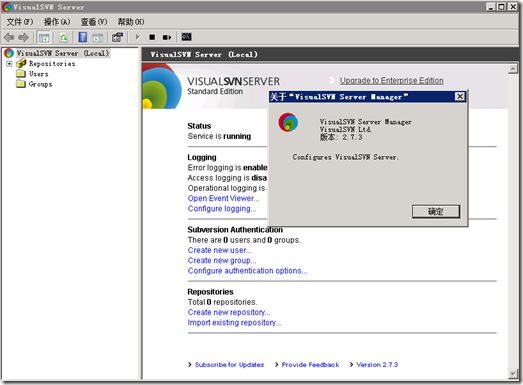Toggle the show/hide console tree icon
The image size is (523, 385).
(x=44, y=37)
